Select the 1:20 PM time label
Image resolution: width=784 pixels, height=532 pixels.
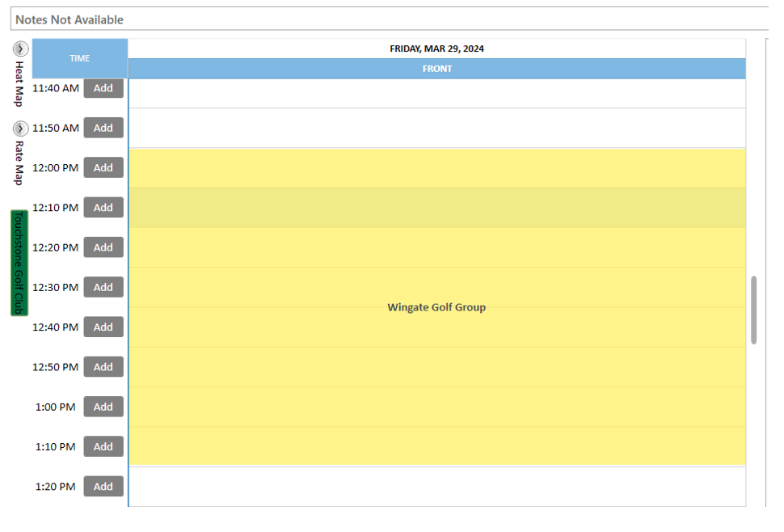(56, 487)
